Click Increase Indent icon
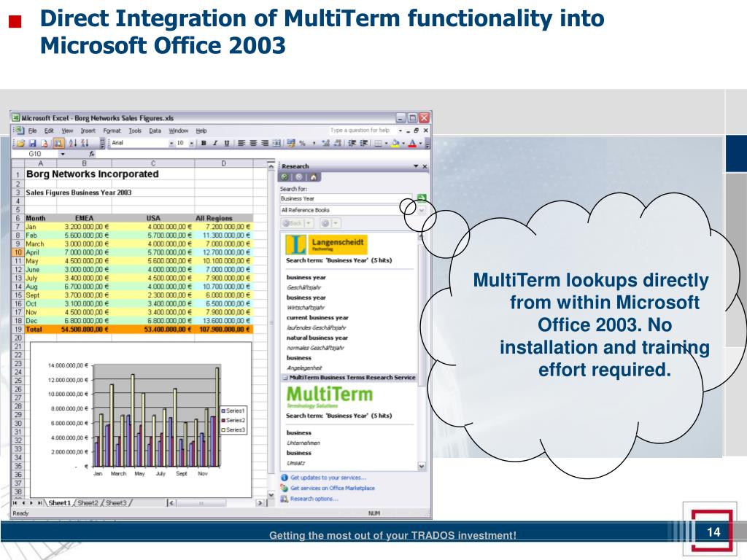 coord(363,143)
